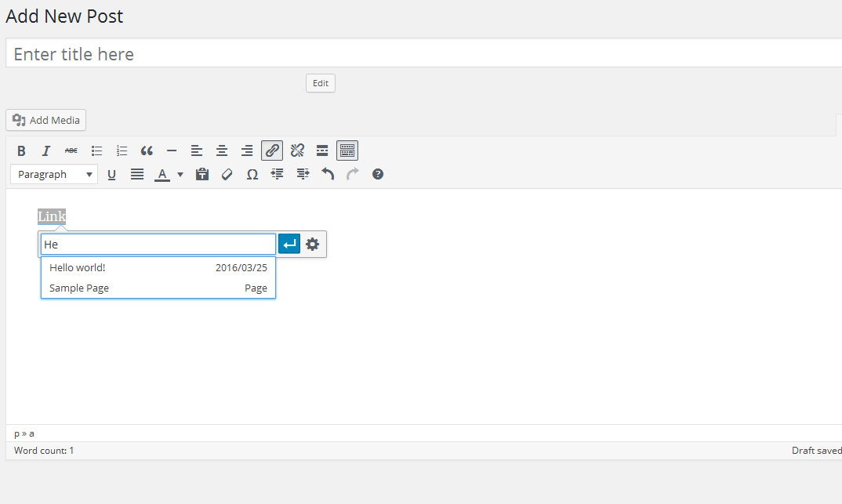
Task: Toggle bold formatting
Action: coord(21,151)
